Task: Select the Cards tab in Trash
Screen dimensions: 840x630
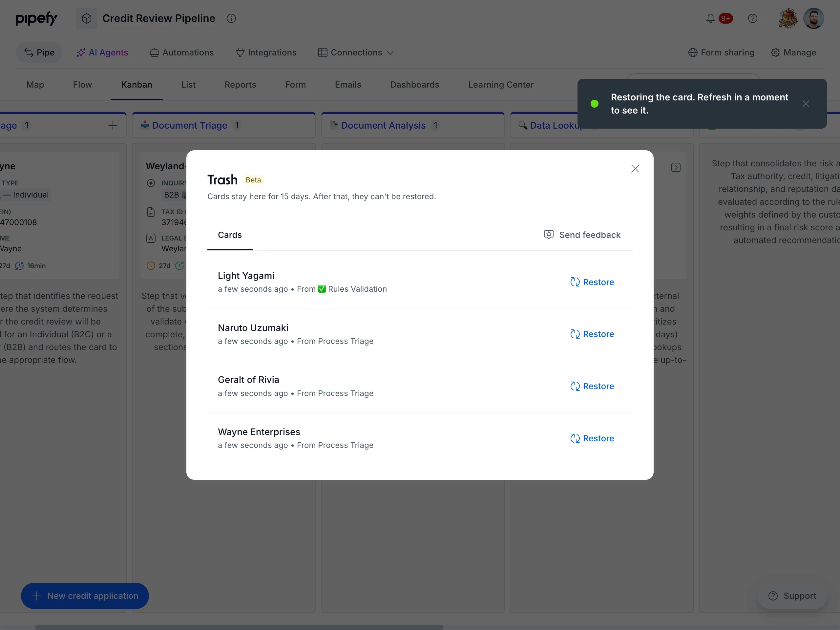Action: pyautogui.click(x=230, y=235)
